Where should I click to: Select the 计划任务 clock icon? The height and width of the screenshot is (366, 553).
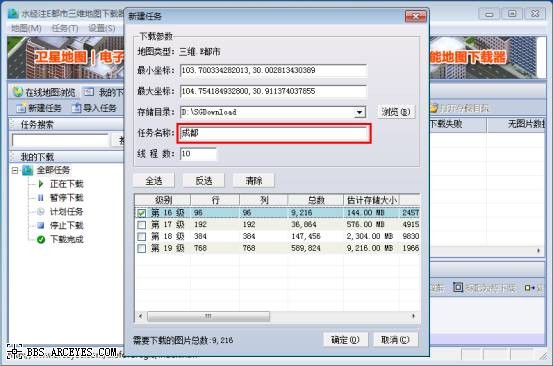coord(41,212)
